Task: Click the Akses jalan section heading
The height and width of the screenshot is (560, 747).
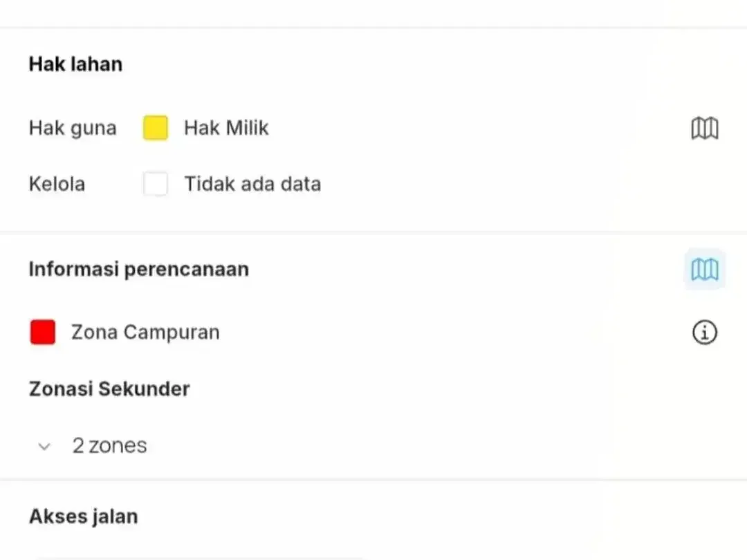Action: 84,516
